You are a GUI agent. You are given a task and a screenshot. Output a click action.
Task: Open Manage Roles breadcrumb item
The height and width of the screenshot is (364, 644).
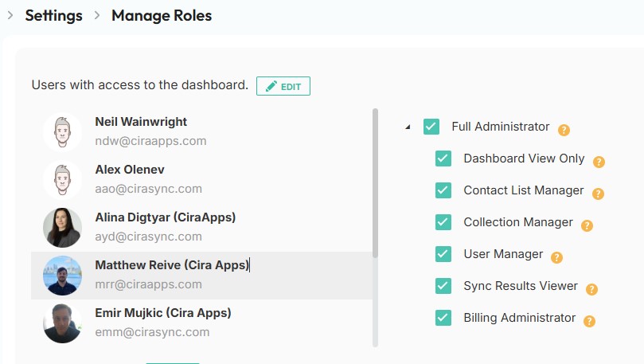pyautogui.click(x=162, y=16)
